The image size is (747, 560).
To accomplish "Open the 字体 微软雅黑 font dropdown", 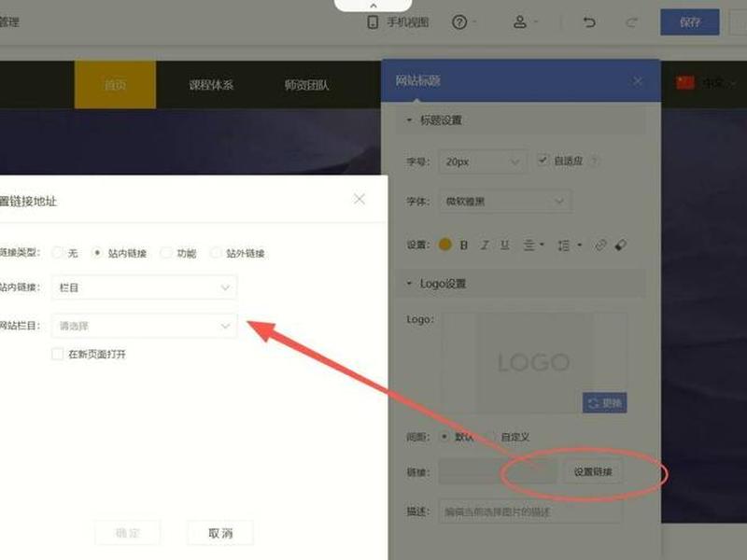I will [505, 202].
